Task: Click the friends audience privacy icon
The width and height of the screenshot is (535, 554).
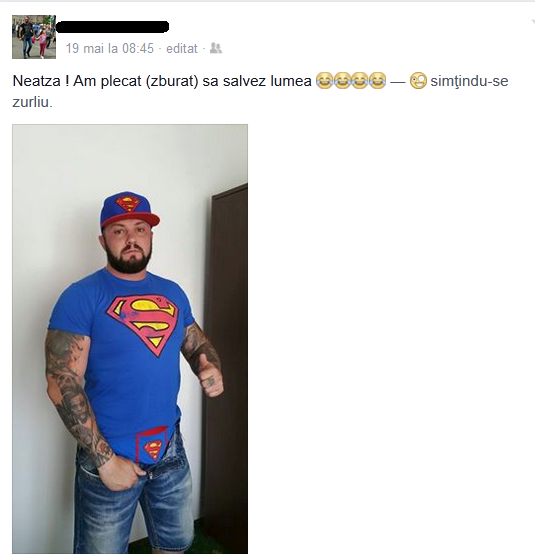Action: pos(216,48)
